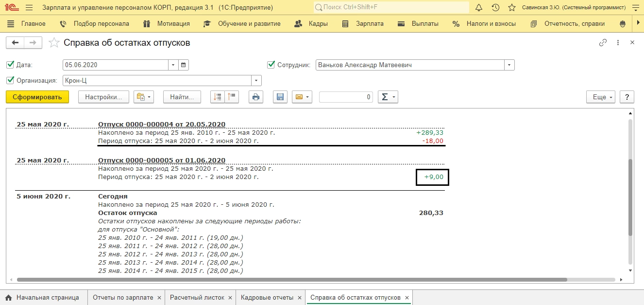Open the Подбор персонала section

(x=94, y=23)
